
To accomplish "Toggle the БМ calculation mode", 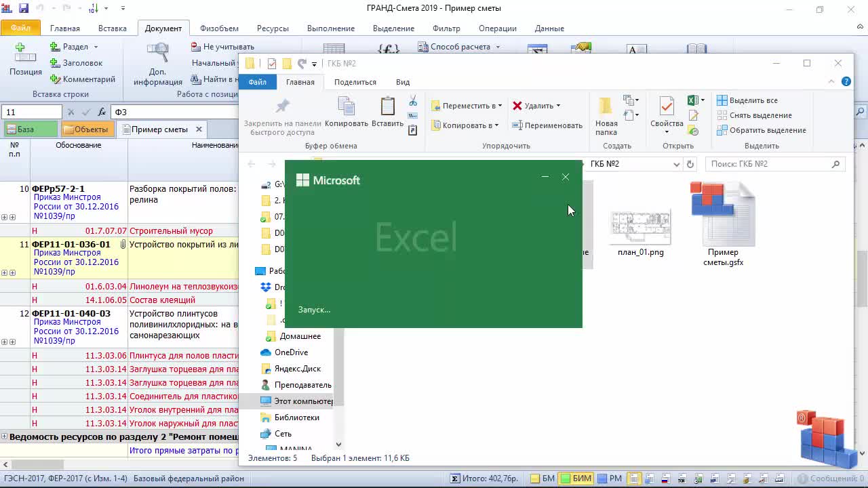I will 542,479.
